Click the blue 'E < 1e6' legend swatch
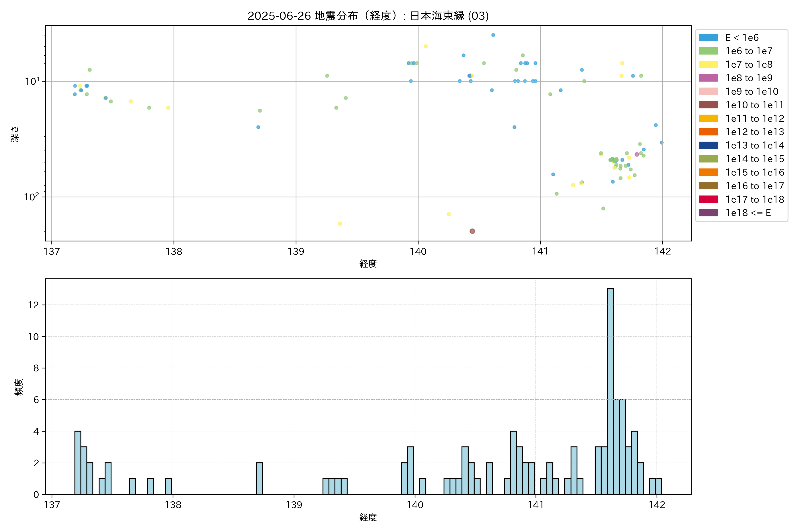 (x=708, y=38)
